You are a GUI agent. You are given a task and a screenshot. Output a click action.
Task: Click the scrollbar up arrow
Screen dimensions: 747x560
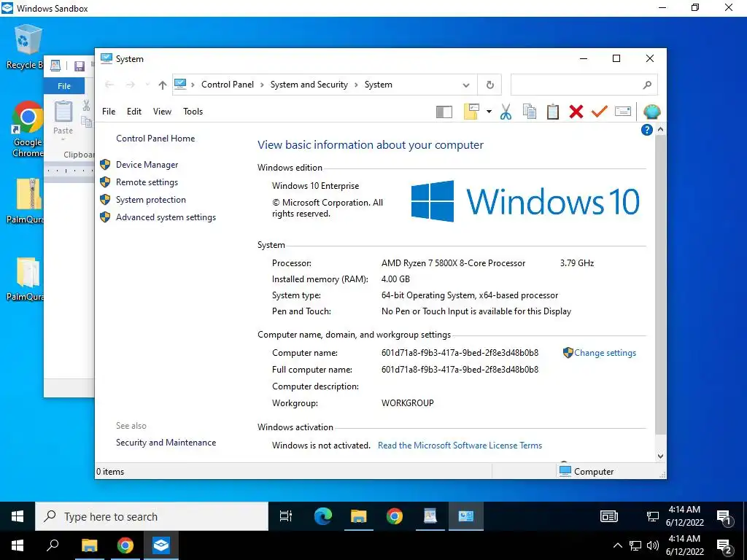click(x=660, y=129)
